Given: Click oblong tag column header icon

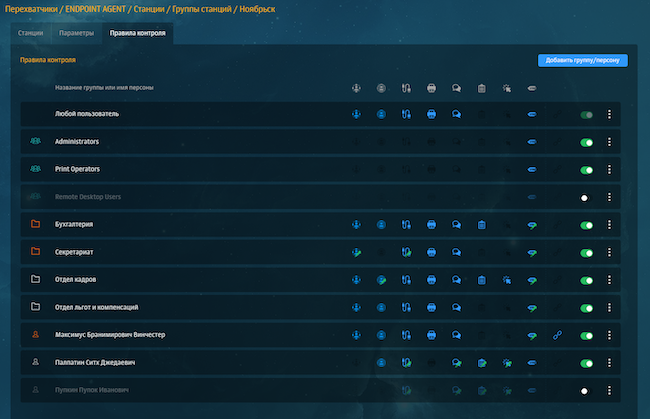Looking at the screenshot, I should click(532, 88).
